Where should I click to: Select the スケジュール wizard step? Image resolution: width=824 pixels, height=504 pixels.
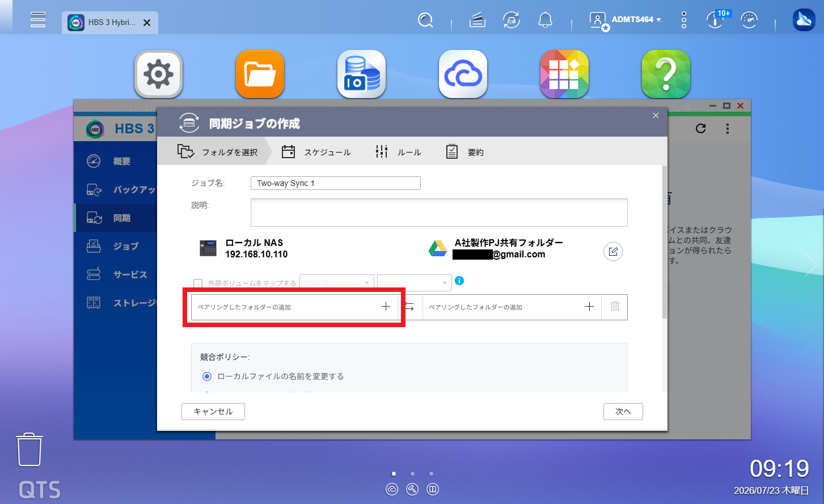[x=316, y=152]
